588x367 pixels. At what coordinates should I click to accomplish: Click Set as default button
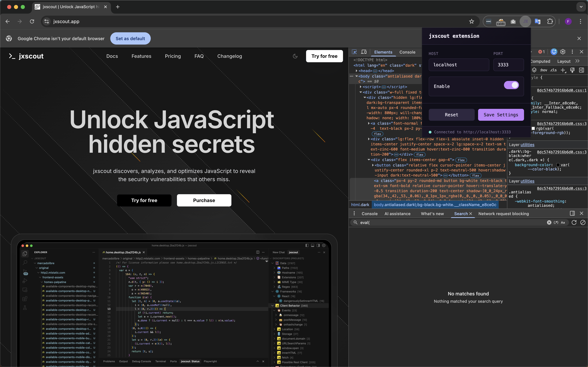[x=130, y=38]
